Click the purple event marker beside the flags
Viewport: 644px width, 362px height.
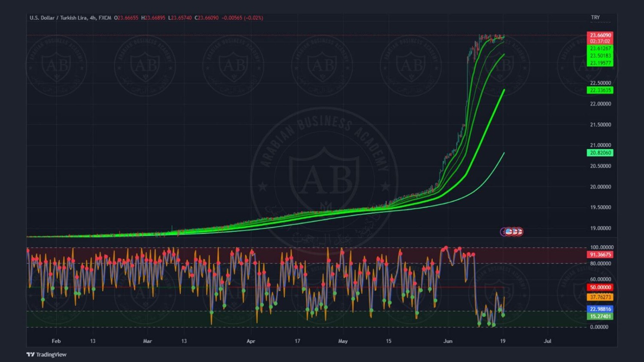pos(503,232)
